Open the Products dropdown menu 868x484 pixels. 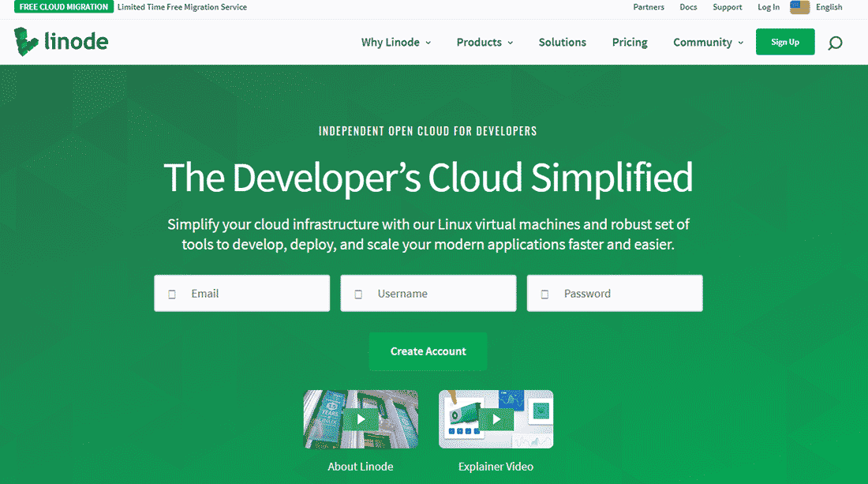pos(484,43)
